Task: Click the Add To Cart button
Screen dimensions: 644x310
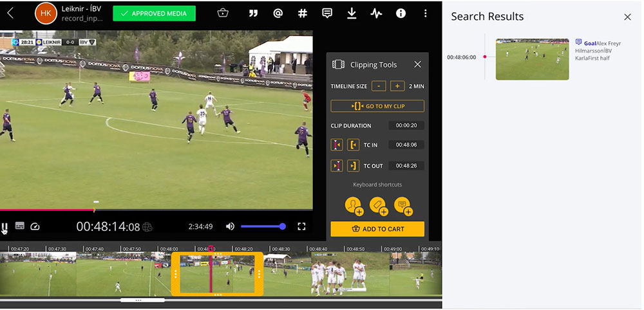Action: click(x=377, y=229)
